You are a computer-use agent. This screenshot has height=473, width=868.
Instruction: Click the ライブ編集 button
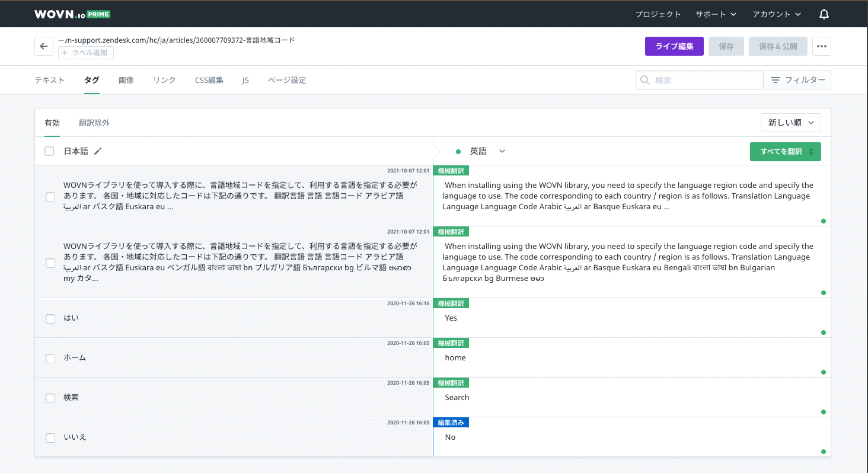(x=674, y=46)
